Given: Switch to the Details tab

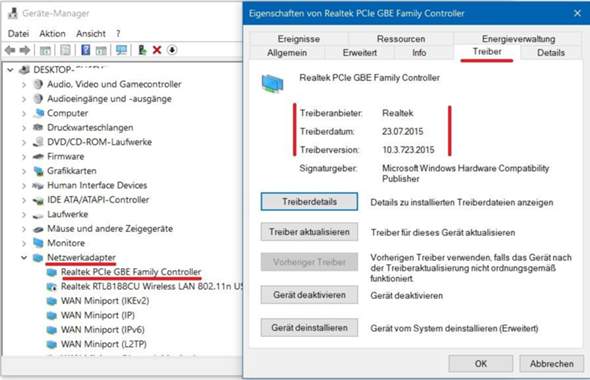Looking at the screenshot, I should [x=551, y=53].
